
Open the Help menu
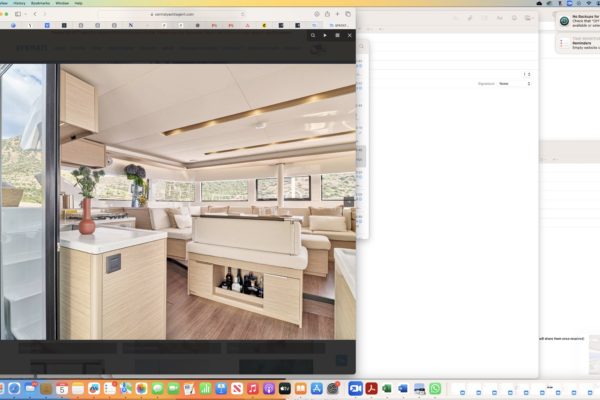click(x=78, y=3)
